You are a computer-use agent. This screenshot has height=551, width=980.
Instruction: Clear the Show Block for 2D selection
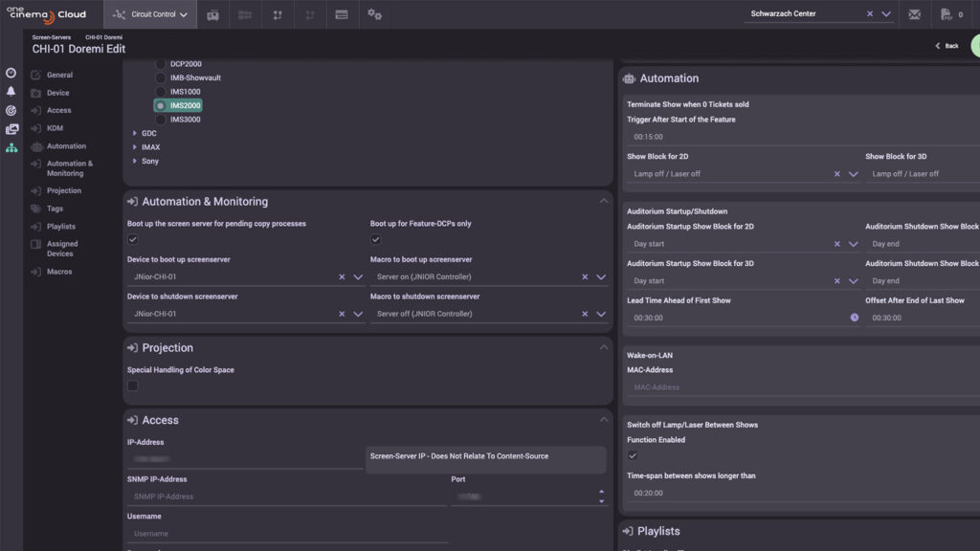[x=837, y=174]
